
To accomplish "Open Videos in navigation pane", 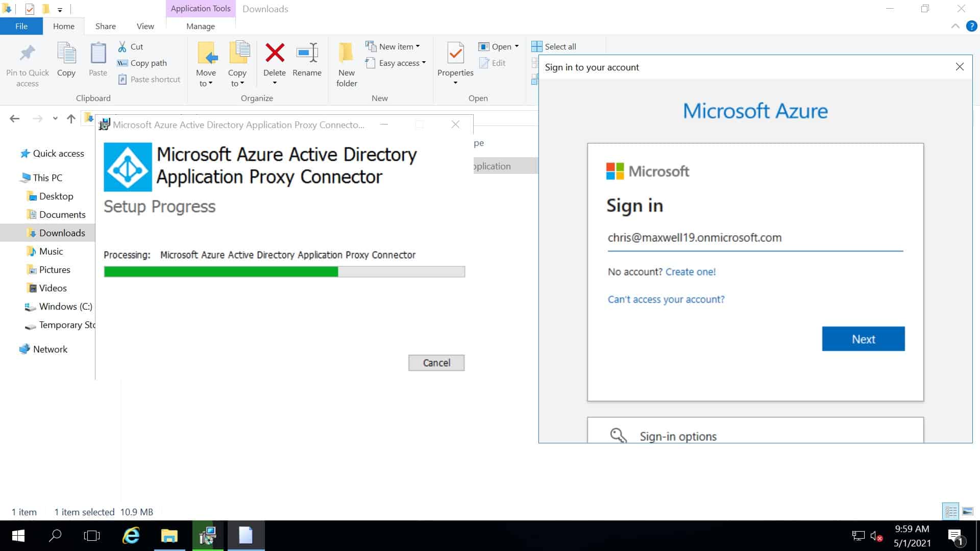I will coord(47,288).
